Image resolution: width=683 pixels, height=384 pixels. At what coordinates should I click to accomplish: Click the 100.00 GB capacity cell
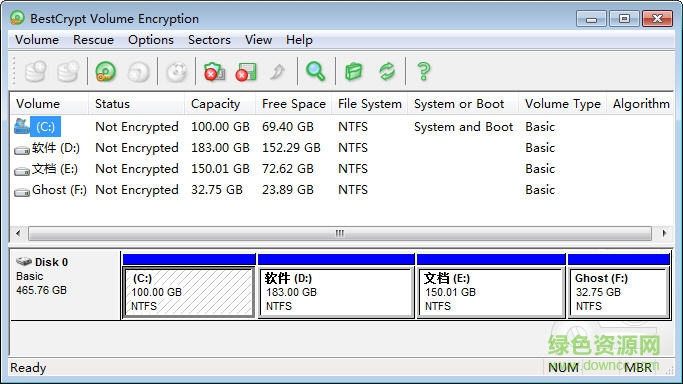point(220,127)
